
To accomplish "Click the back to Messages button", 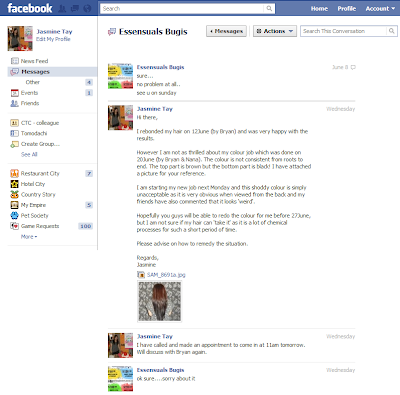I will (x=226, y=31).
